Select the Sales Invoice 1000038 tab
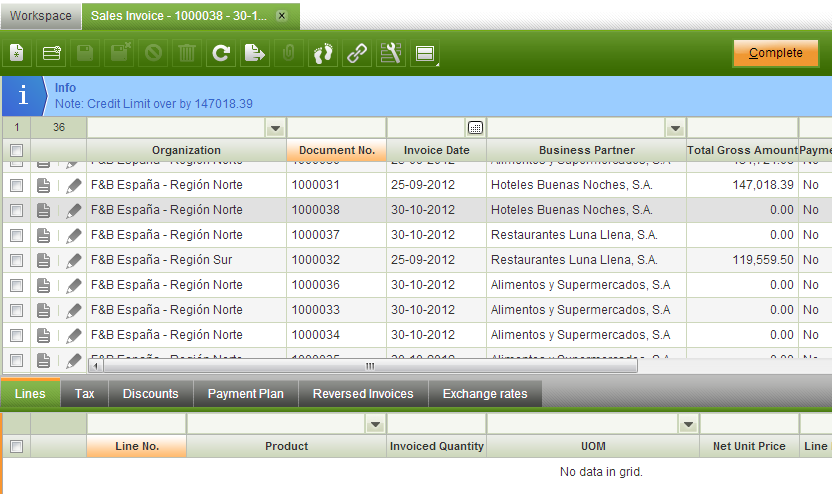Viewport: 832px width, 494px height. [x=179, y=16]
